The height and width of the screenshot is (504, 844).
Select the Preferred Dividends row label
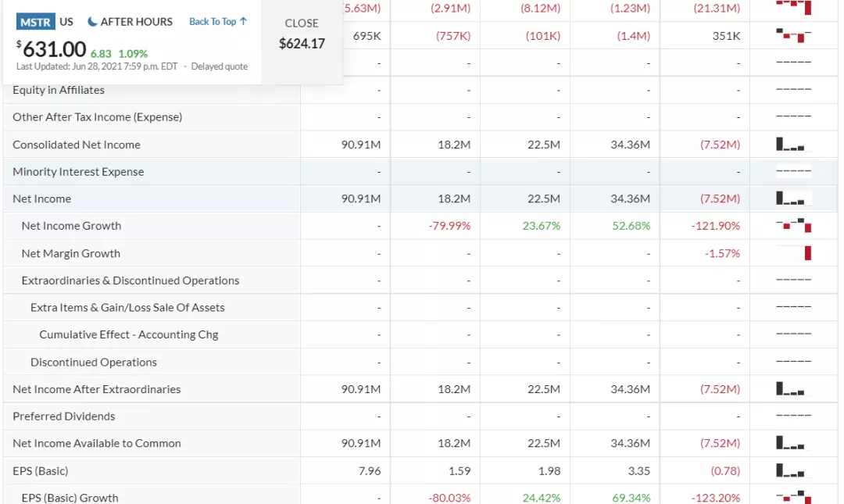click(63, 416)
